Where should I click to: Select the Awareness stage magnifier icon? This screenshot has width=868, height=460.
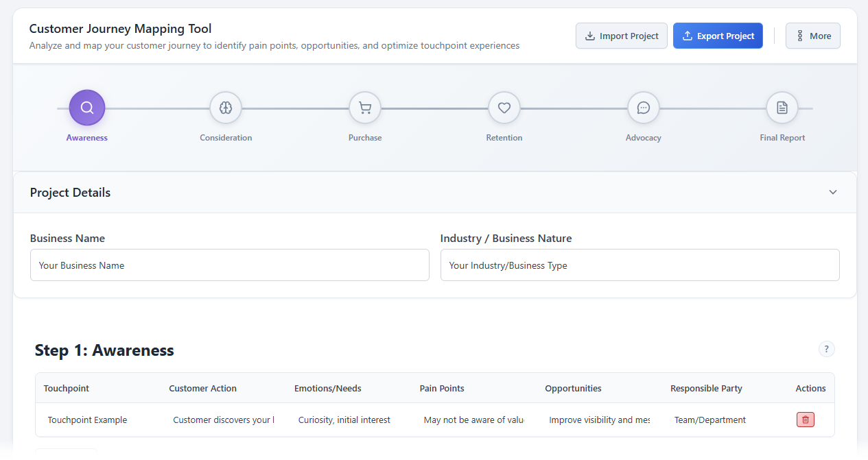pos(86,107)
